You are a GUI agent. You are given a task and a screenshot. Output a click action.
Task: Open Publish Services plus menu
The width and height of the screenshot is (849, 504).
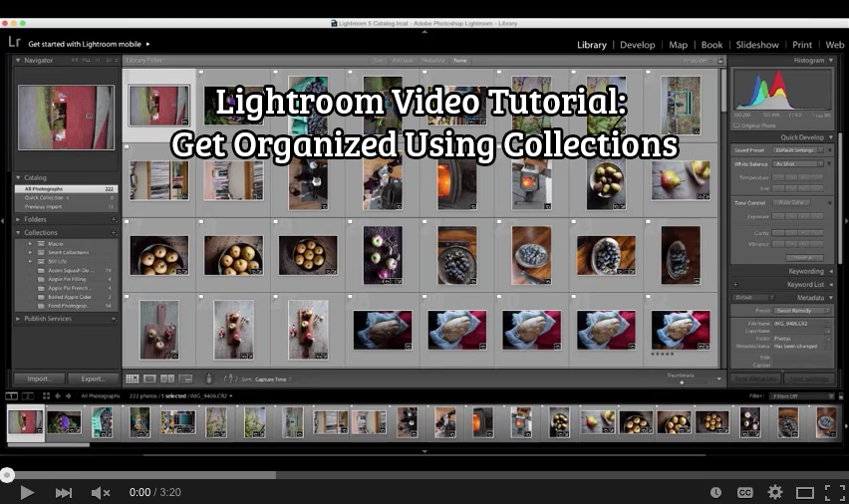click(114, 319)
